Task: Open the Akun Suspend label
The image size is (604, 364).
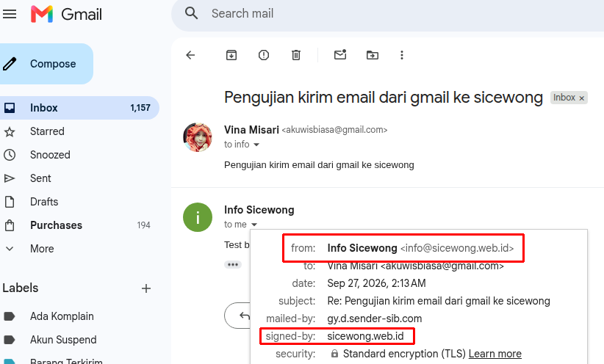Action: [79, 340]
